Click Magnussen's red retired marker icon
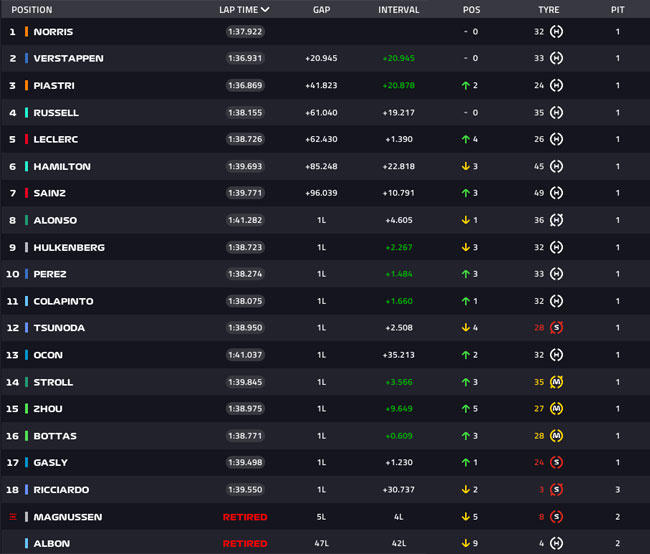650x554 pixels. (13, 517)
